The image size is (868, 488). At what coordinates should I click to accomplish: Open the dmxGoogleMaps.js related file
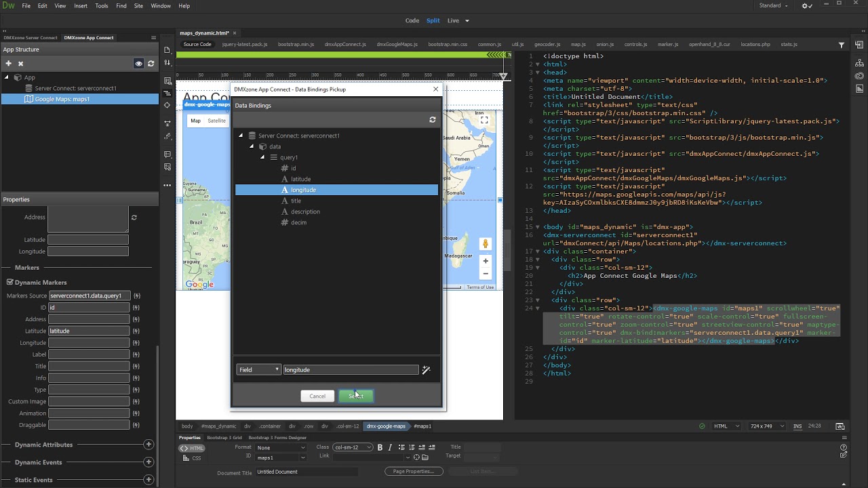[398, 45]
